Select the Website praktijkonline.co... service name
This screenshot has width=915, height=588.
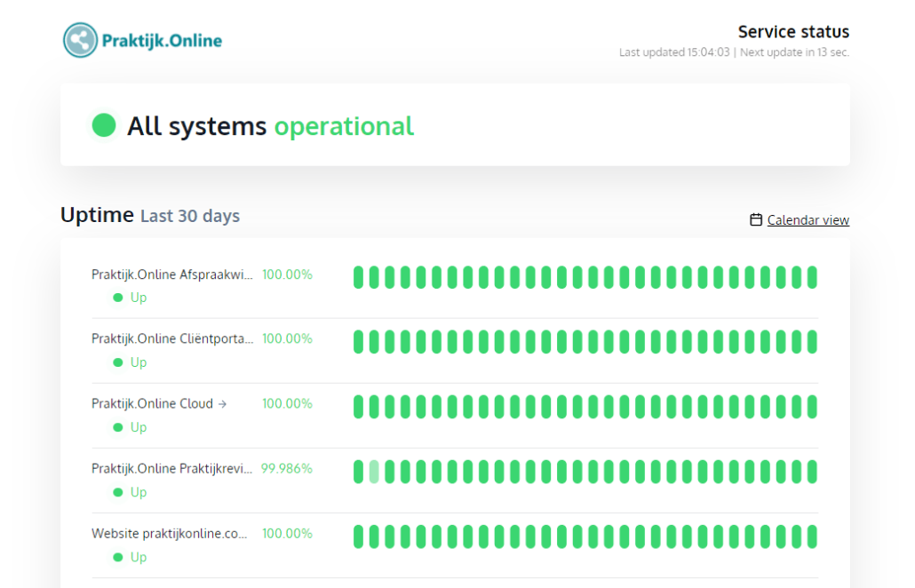[x=169, y=533]
